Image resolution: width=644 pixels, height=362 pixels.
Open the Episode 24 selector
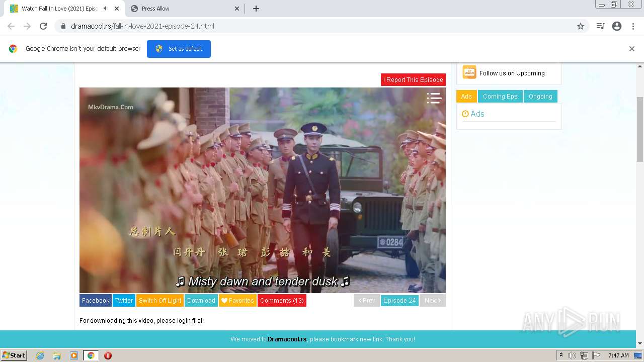(399, 301)
